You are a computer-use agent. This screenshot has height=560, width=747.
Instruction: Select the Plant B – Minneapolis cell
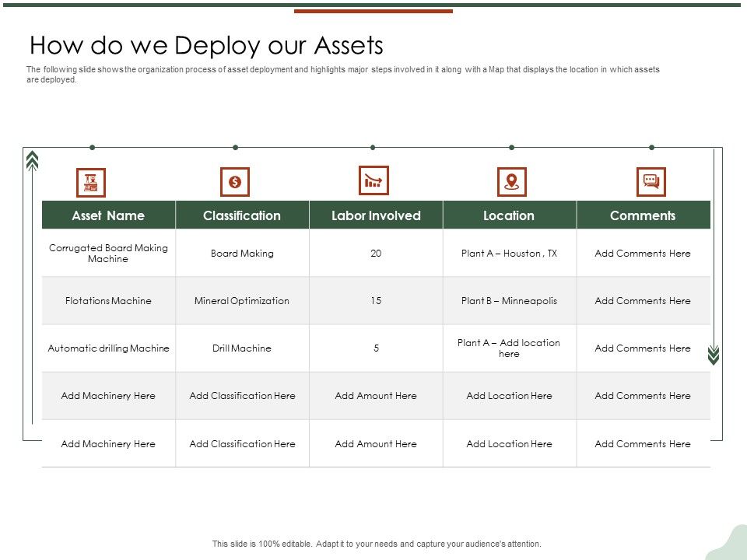click(509, 300)
